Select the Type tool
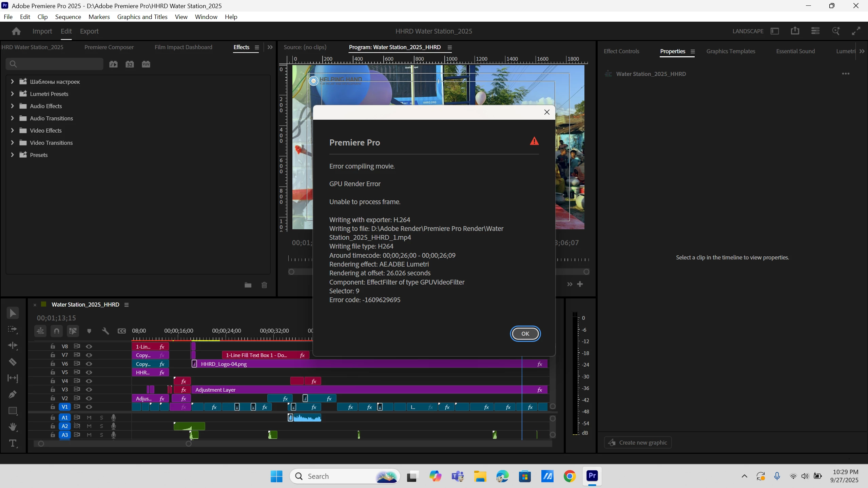The image size is (868, 488). (x=13, y=443)
